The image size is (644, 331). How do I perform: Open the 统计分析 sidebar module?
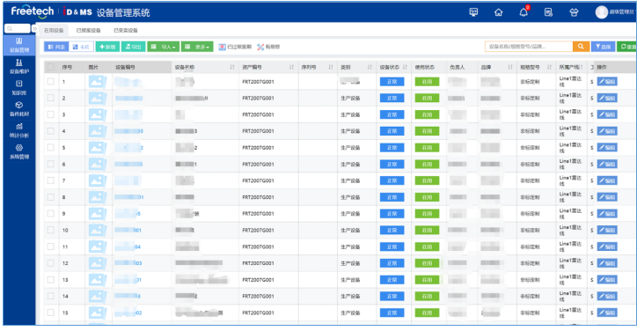coord(19,131)
